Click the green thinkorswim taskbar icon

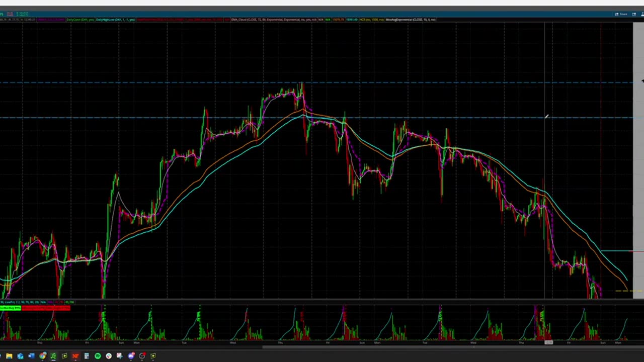53,356
